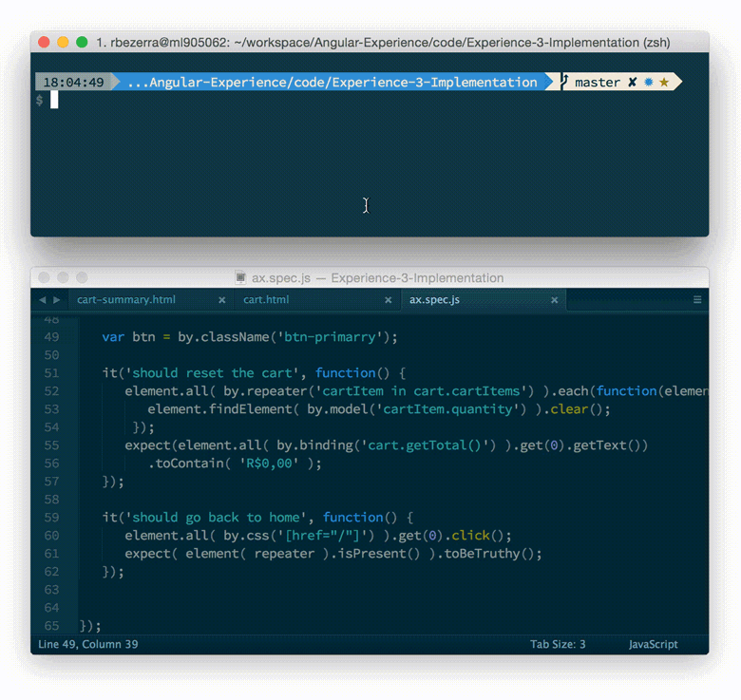Click line number 51 in gutter
This screenshot has width=741, height=700.
[51, 373]
